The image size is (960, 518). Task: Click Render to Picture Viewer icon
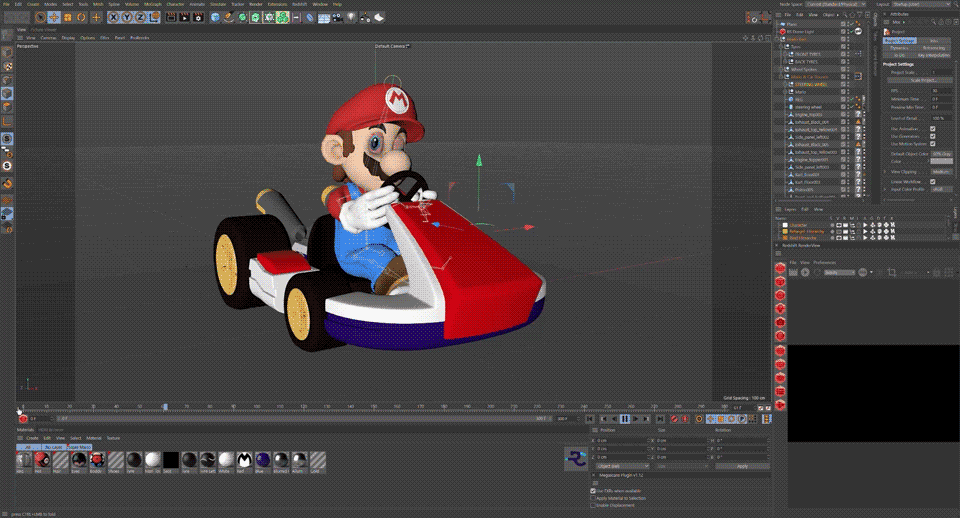[x=184, y=17]
